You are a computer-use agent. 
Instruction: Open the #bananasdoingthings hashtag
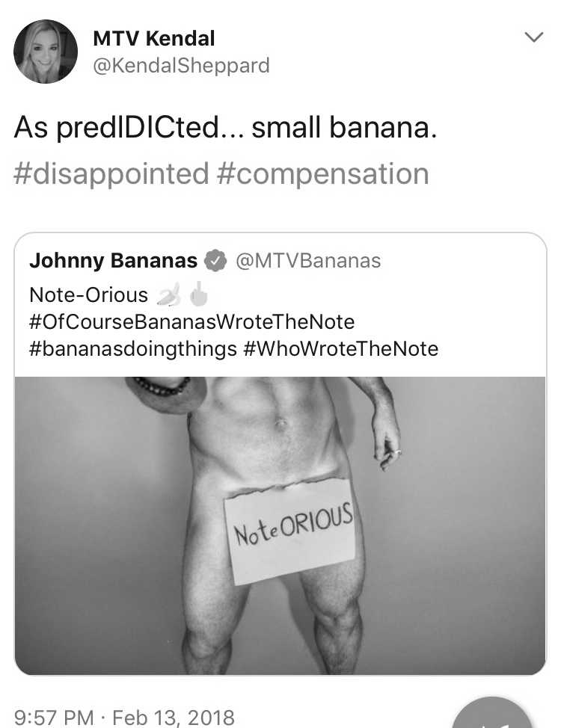click(x=133, y=349)
